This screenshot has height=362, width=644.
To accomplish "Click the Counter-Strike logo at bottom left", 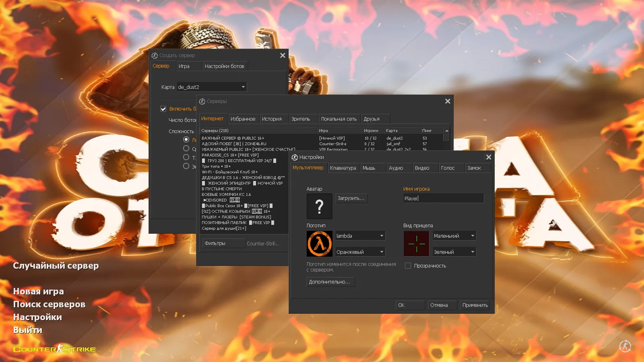I will click(55, 349).
